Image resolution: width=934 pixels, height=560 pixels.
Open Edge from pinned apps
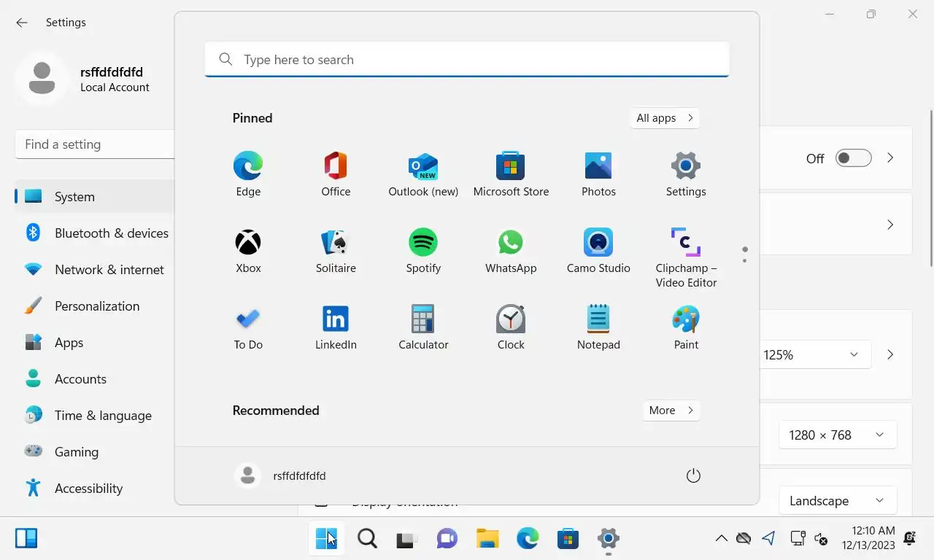click(248, 174)
